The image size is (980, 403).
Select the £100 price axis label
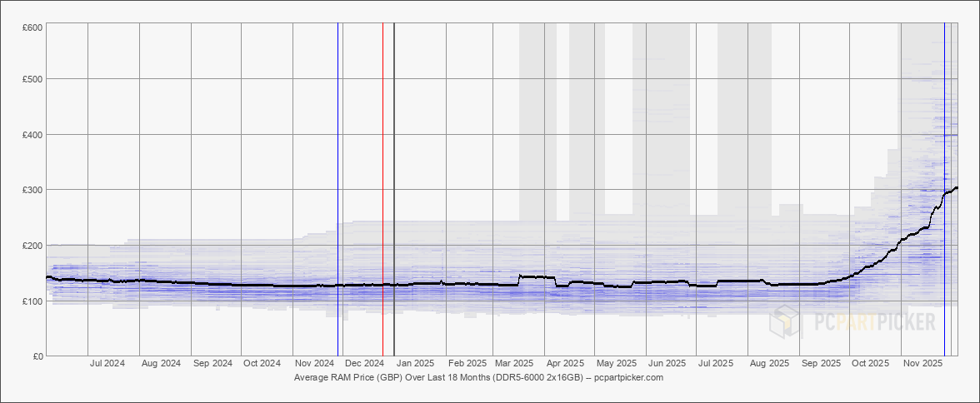[33, 301]
